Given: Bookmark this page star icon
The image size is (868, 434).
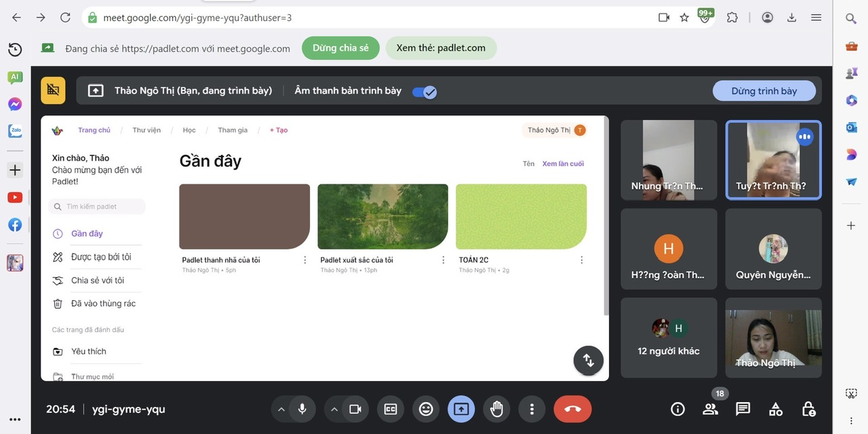Looking at the screenshot, I should pyautogui.click(x=684, y=18).
